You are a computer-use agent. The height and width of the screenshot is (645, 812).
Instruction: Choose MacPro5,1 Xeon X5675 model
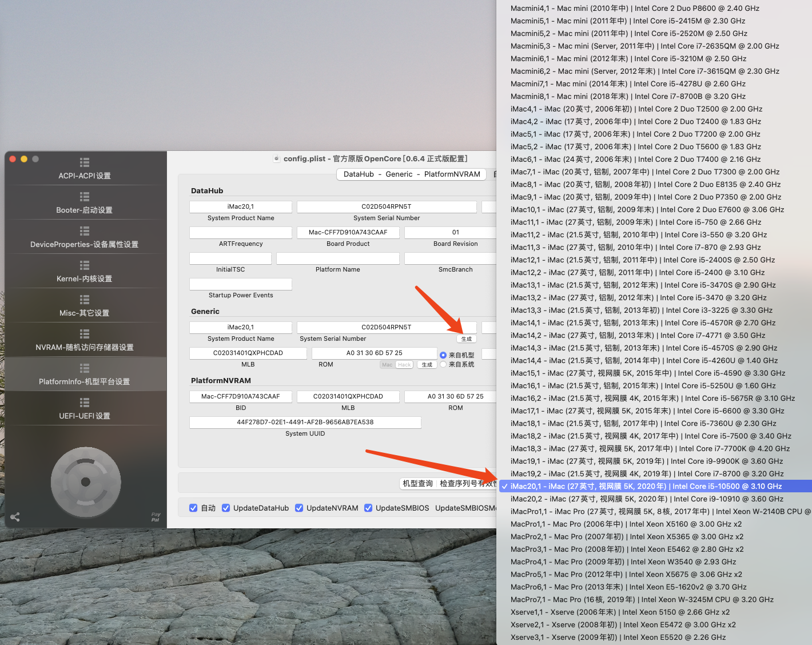[x=654, y=574]
